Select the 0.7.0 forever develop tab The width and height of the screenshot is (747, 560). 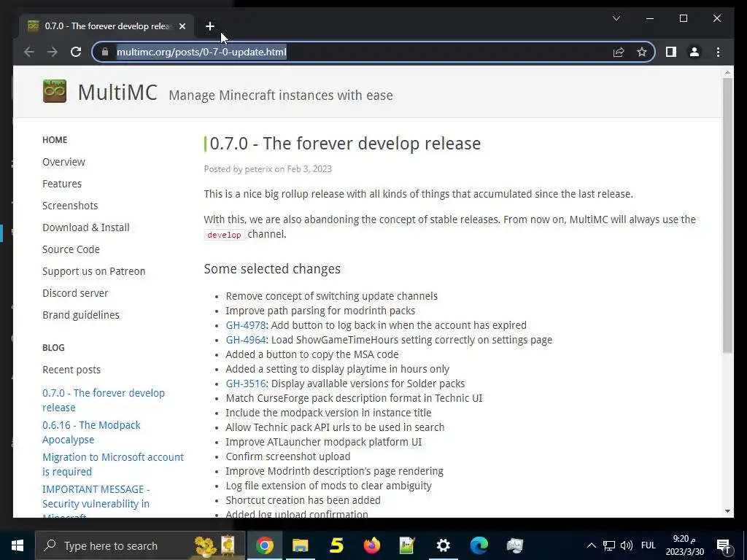107,26
